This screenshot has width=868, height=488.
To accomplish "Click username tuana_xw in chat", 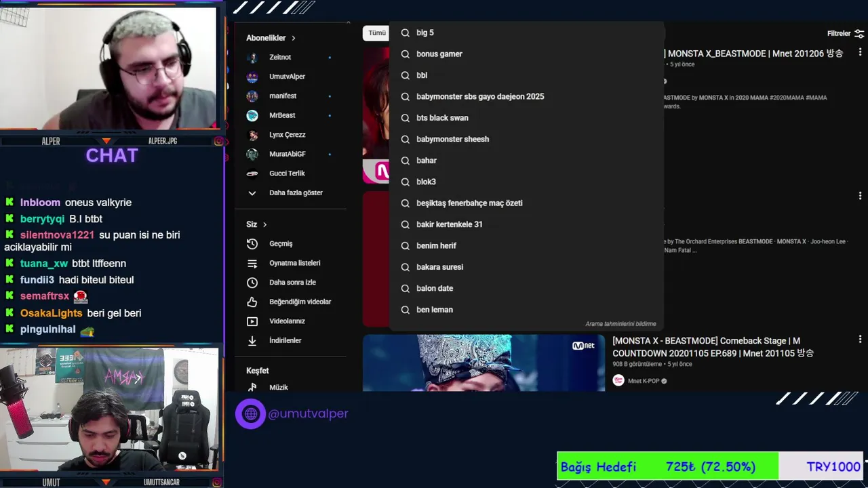I will click(44, 264).
